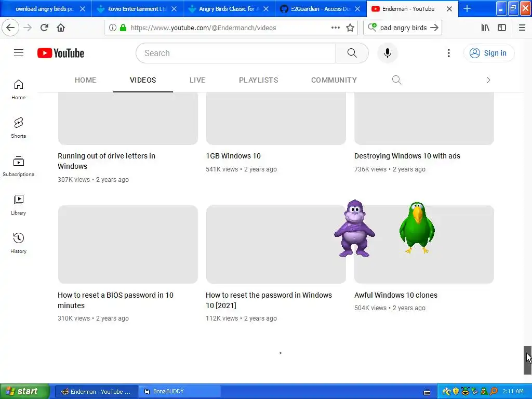This screenshot has width=532, height=399.
Task: Open the COMMUNITY channel tab
Action: 334,80
